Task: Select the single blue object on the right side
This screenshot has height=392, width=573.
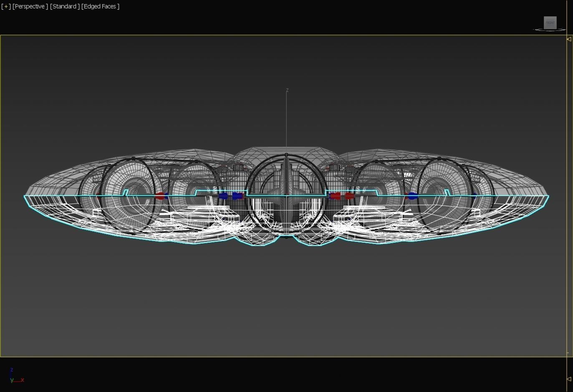Action: 412,196
